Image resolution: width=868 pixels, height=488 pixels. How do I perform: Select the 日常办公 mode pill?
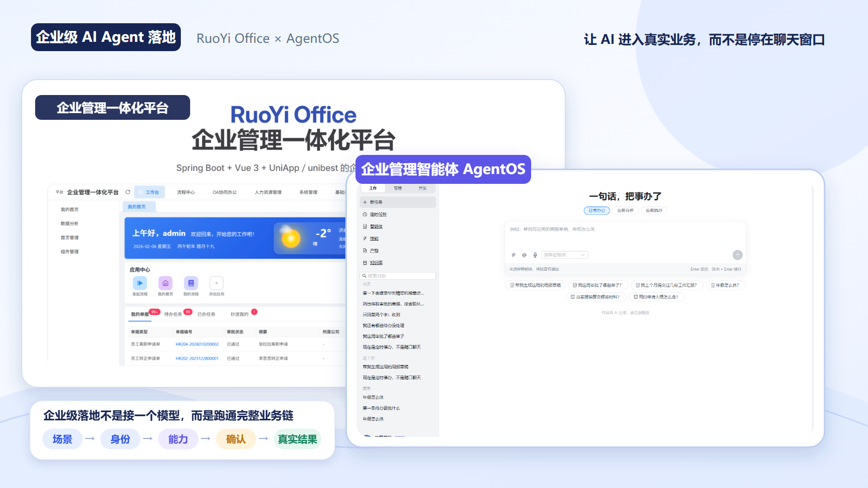pyautogui.click(x=597, y=211)
